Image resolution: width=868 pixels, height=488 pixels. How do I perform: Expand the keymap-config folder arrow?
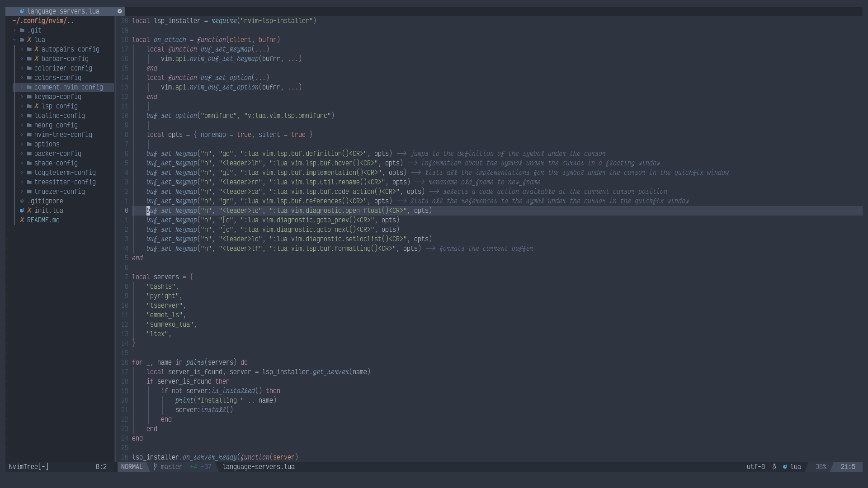(x=22, y=97)
